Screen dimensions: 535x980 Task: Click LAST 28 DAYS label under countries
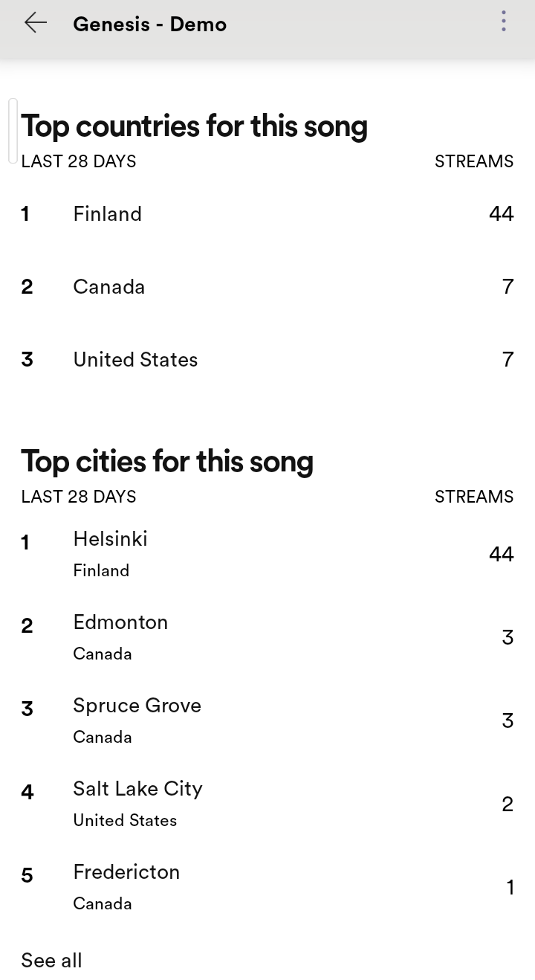tap(79, 161)
